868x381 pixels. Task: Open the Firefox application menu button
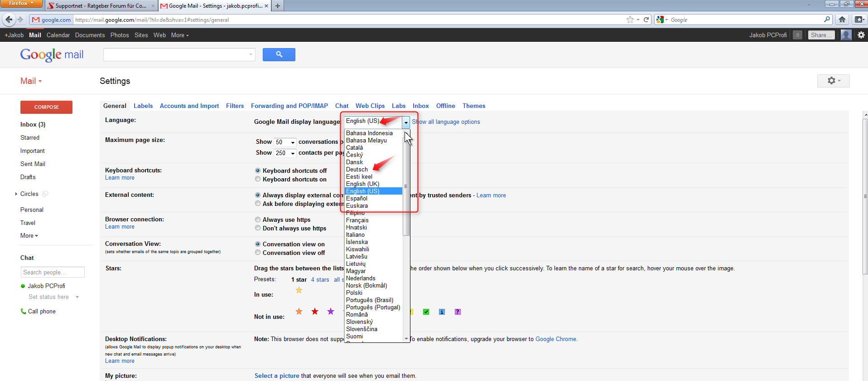point(21,4)
